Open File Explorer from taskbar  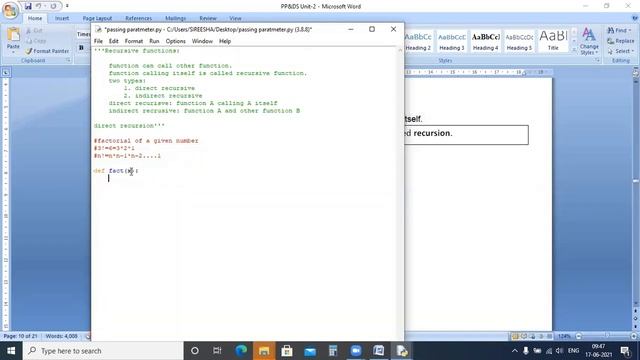(x=264, y=351)
